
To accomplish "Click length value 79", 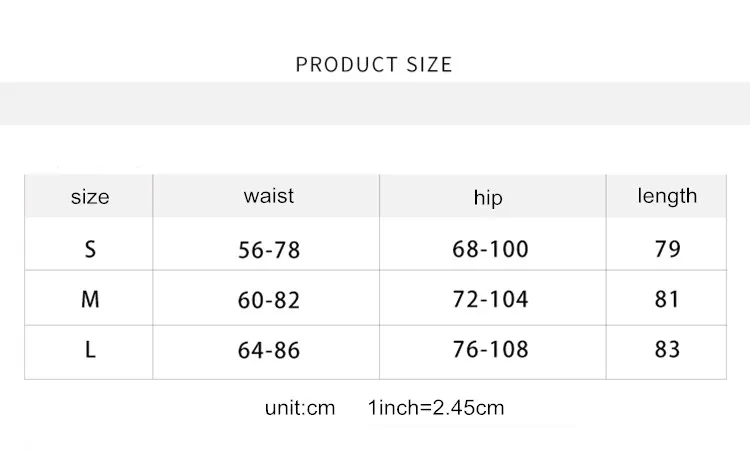I will (x=667, y=249).
